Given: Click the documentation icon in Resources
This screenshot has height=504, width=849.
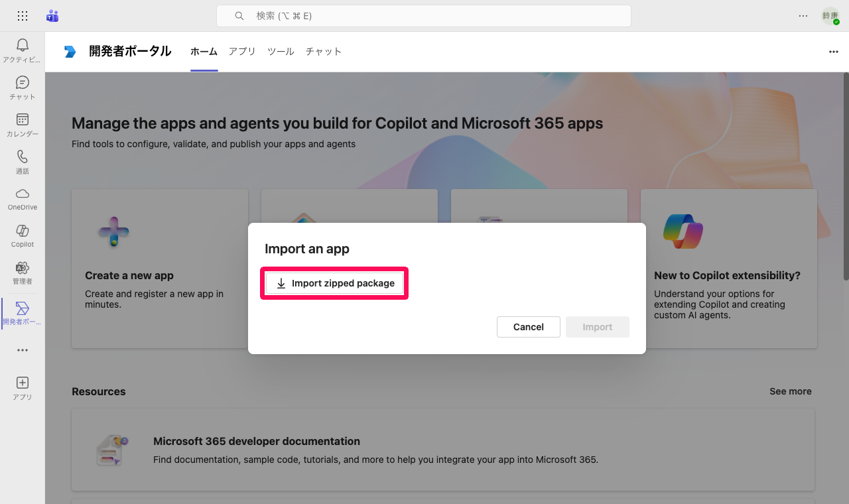Looking at the screenshot, I should click(112, 450).
